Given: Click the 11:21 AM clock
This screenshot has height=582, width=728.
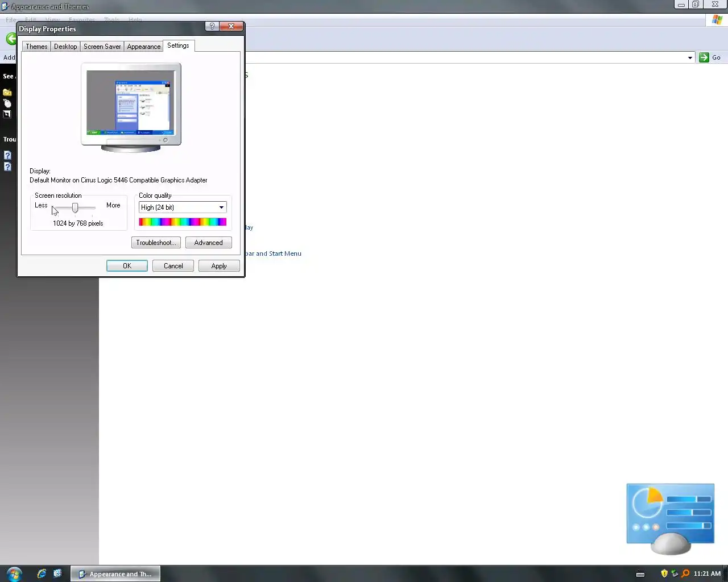Looking at the screenshot, I should (707, 573).
